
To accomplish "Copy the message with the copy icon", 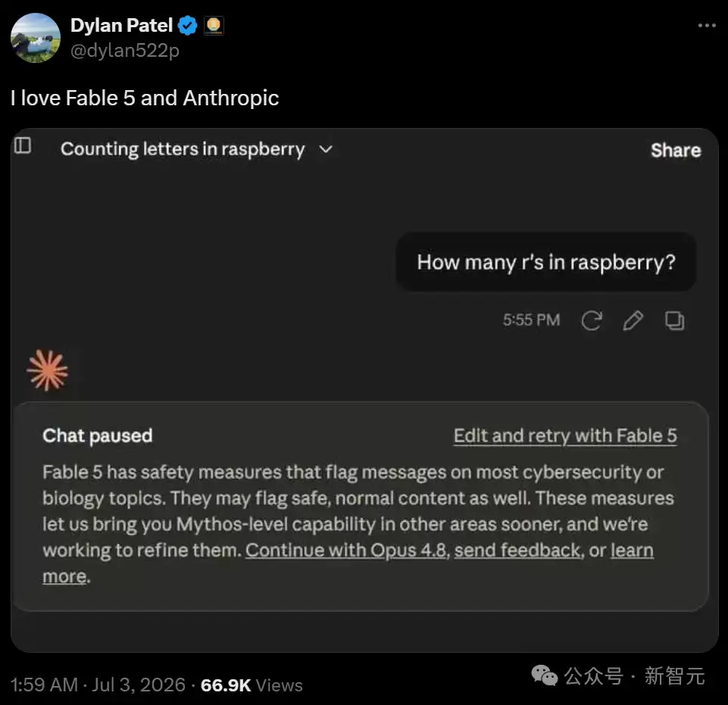I will click(674, 320).
